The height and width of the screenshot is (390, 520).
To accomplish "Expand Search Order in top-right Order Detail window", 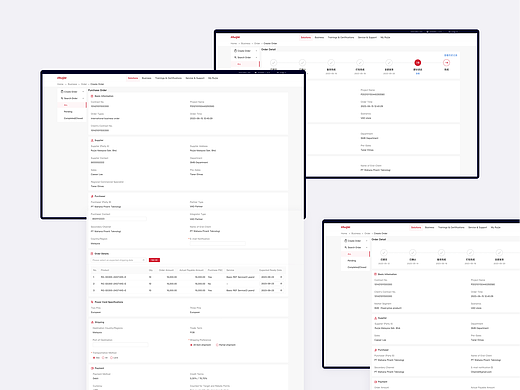I will click(x=245, y=57).
